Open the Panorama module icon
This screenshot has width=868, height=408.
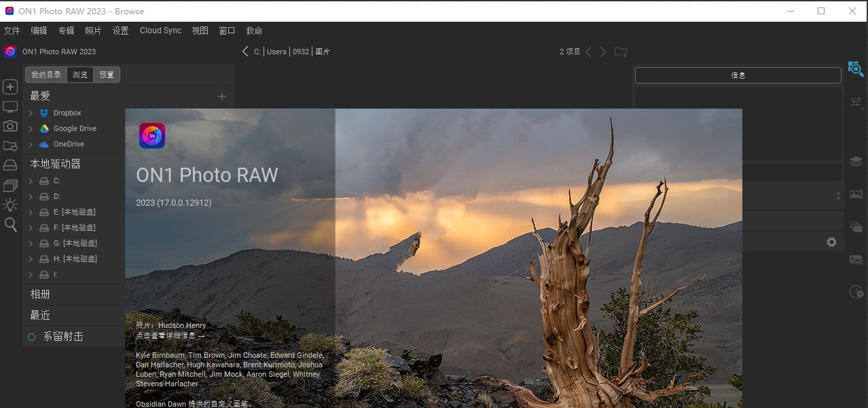pyautogui.click(x=856, y=195)
